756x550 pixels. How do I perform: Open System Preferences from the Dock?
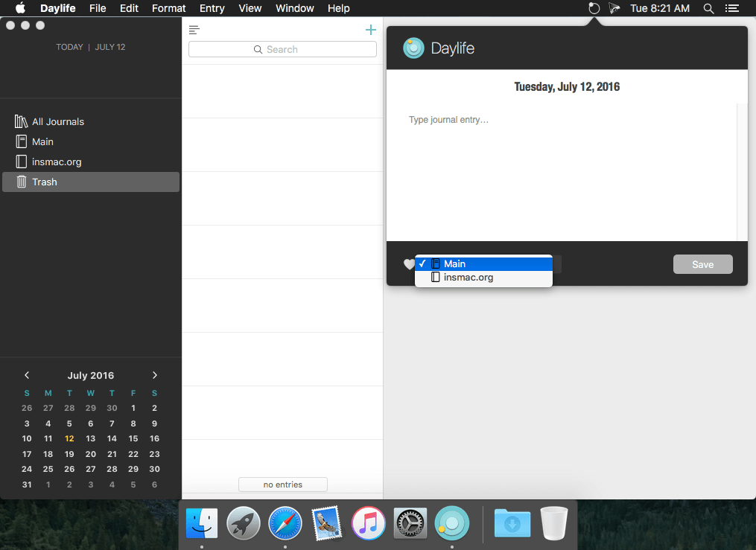(x=410, y=523)
